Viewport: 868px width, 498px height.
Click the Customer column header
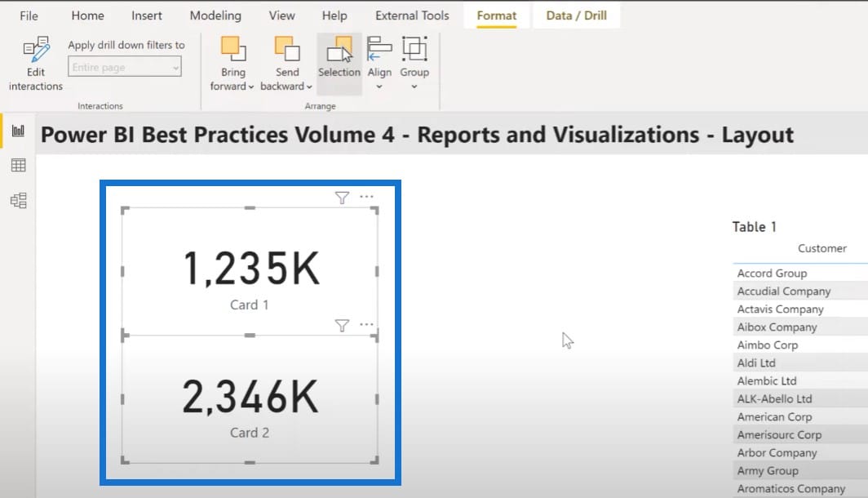(x=822, y=248)
